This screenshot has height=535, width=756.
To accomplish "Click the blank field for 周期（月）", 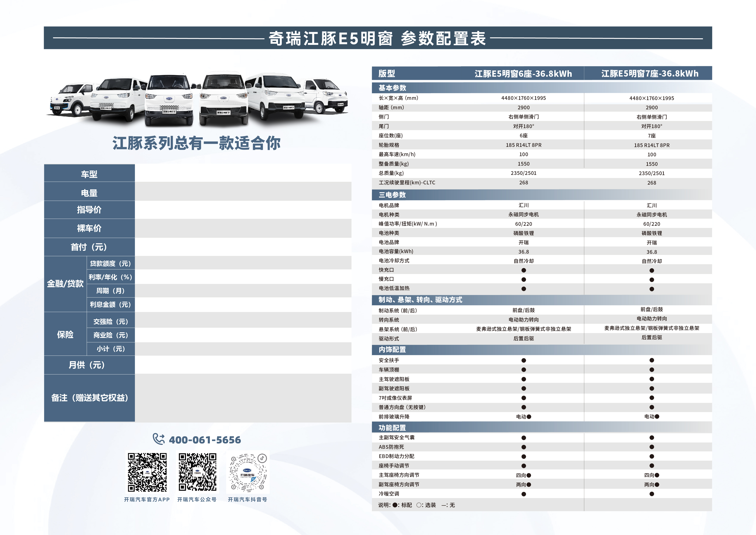I will click(x=243, y=291).
